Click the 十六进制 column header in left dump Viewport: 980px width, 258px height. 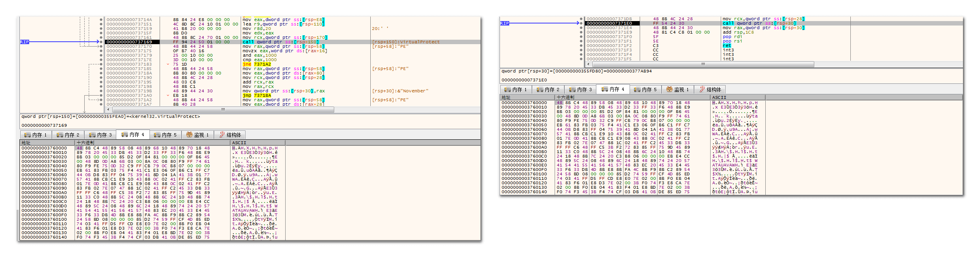[152, 143]
